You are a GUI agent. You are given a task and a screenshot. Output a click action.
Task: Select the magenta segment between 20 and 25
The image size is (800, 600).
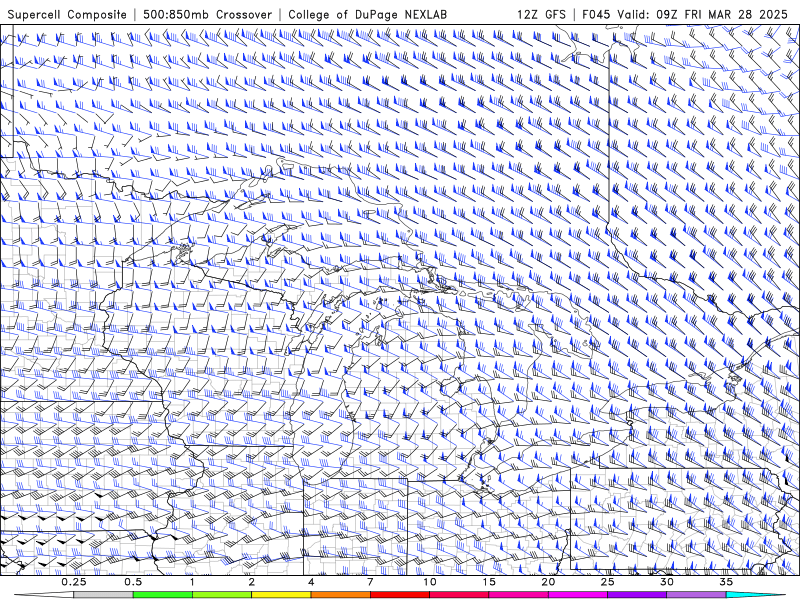coord(578,595)
